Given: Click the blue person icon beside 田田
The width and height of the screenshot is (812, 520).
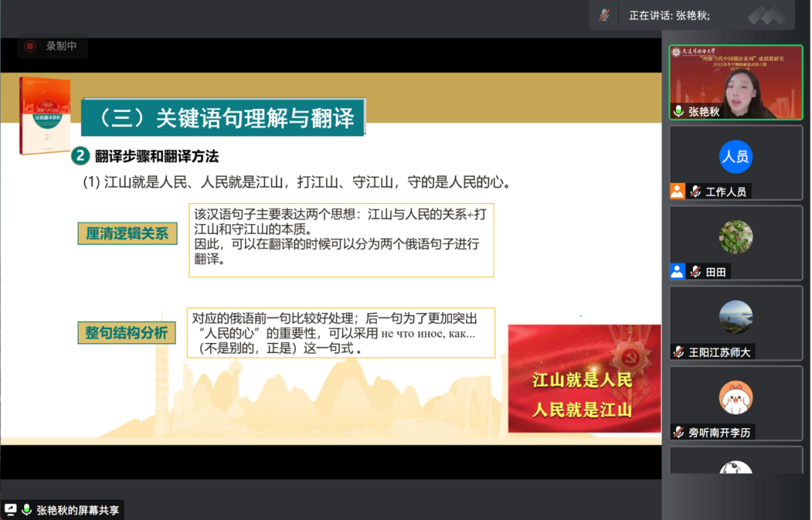Looking at the screenshot, I should (678, 272).
